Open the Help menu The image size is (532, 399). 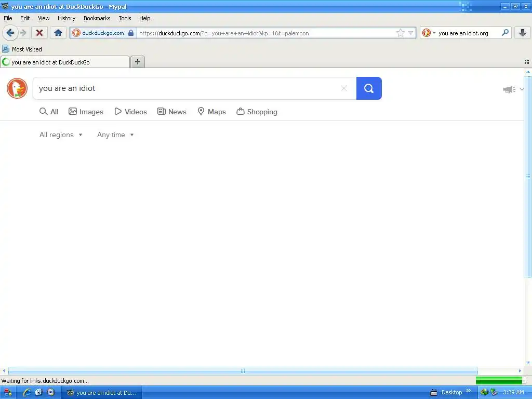click(145, 18)
